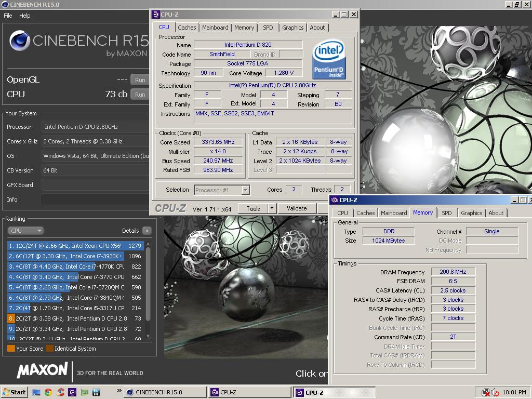The height and width of the screenshot is (399, 532).
Task: Switch to About tab in lower CPU-Z window
Action: [496, 213]
